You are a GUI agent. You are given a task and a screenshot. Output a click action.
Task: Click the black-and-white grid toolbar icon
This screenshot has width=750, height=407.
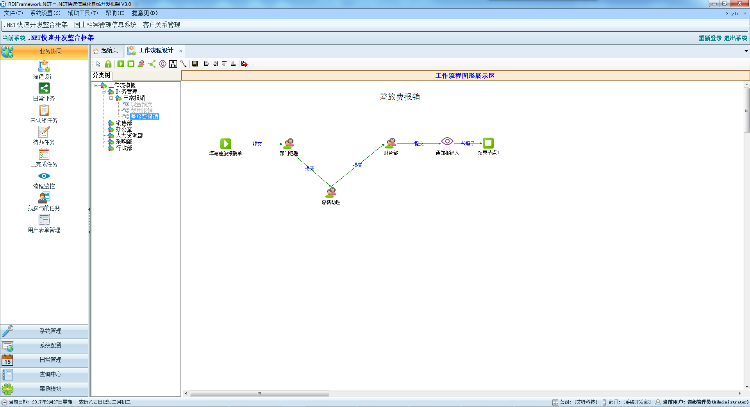pyautogui.click(x=173, y=64)
